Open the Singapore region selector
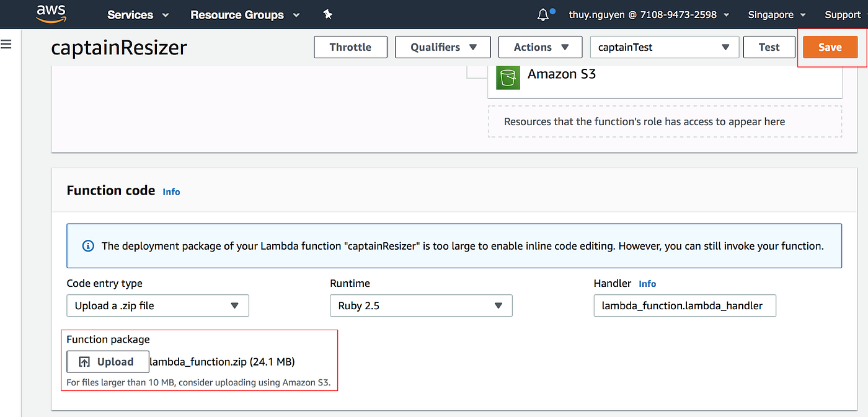Viewport: 868px width, 417px height. (776, 14)
